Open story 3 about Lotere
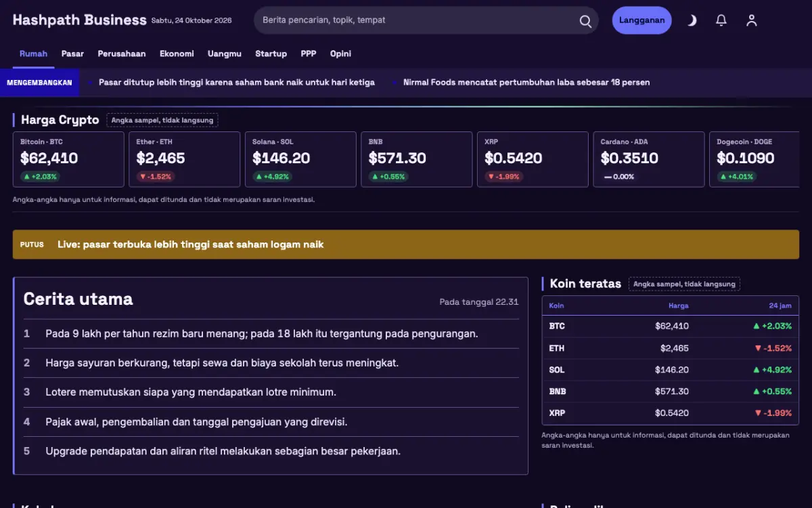Image resolution: width=812 pixels, height=508 pixels. [x=271, y=392]
